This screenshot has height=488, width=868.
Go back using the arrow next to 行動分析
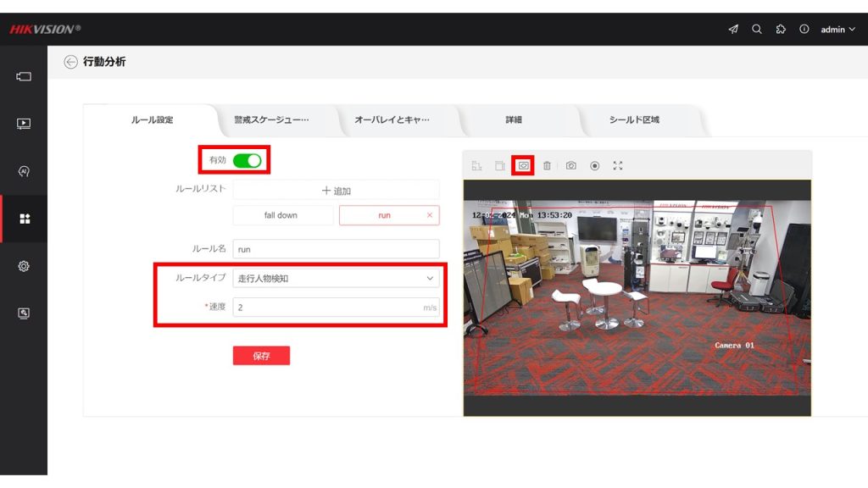tap(70, 62)
